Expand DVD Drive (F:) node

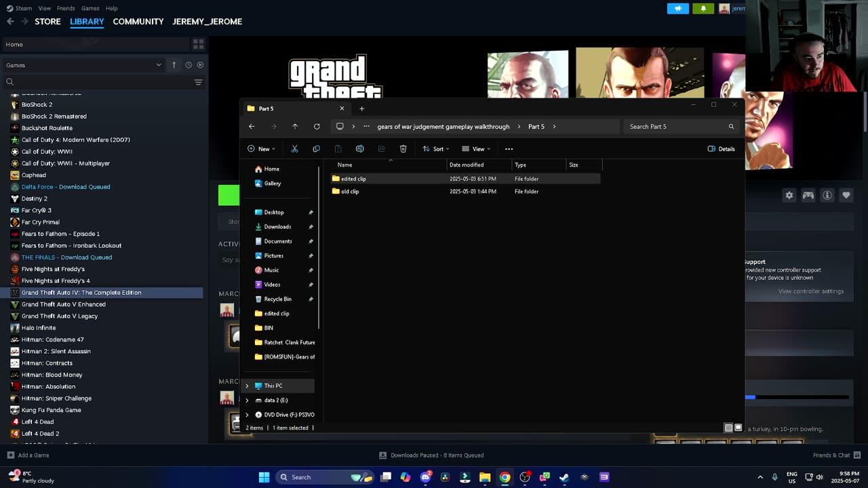(x=247, y=415)
